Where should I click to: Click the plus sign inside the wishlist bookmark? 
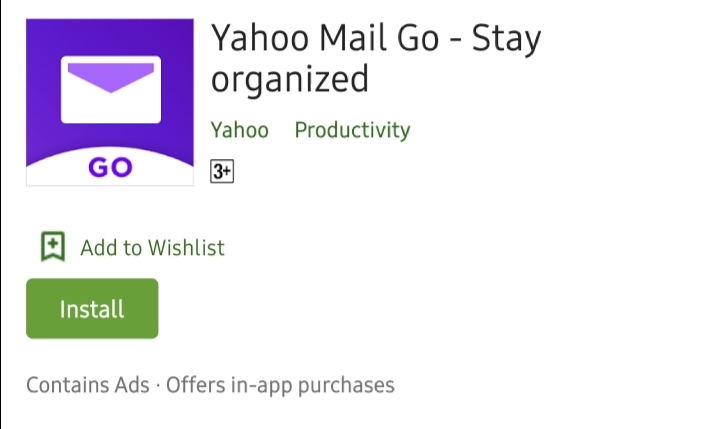[x=53, y=244]
